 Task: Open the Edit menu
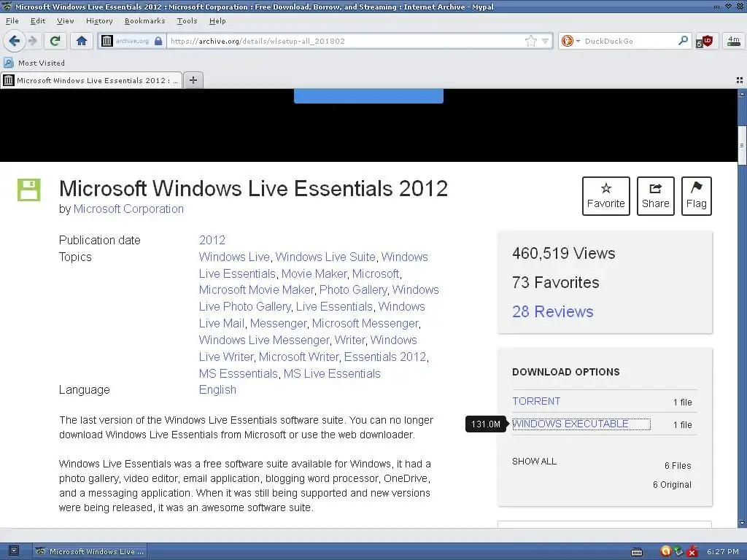[x=38, y=21]
